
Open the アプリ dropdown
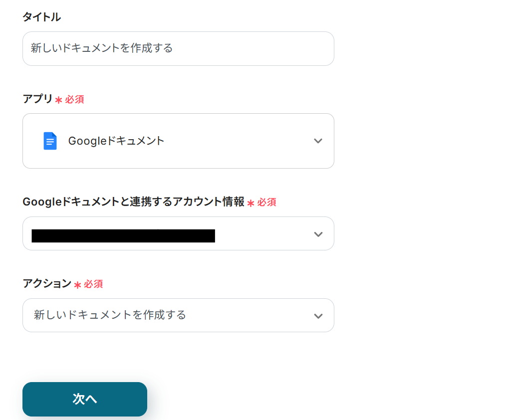178,141
